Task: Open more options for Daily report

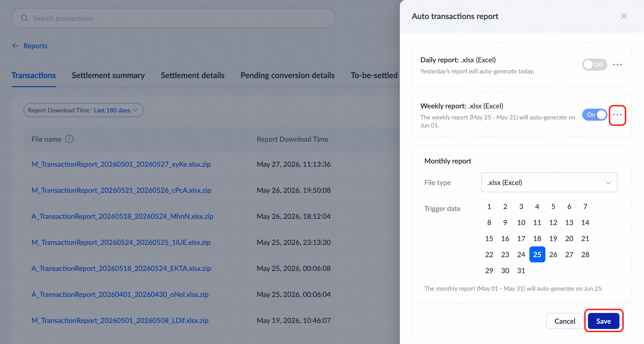Action: [x=617, y=65]
